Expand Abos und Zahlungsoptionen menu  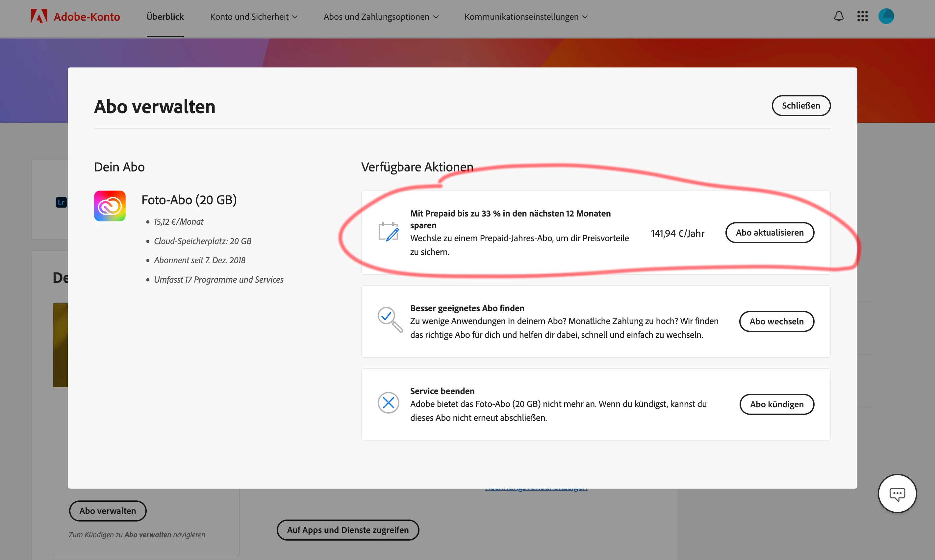381,16
